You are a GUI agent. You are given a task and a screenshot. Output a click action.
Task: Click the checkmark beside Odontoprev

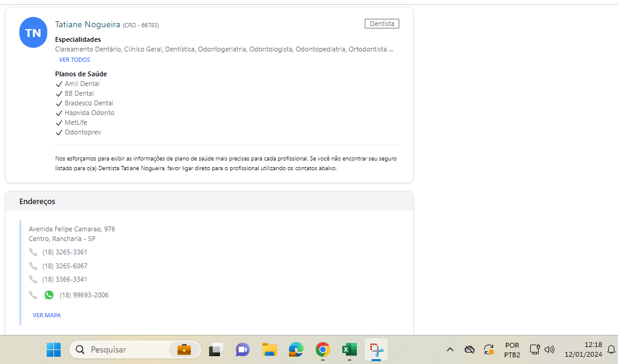tap(59, 133)
